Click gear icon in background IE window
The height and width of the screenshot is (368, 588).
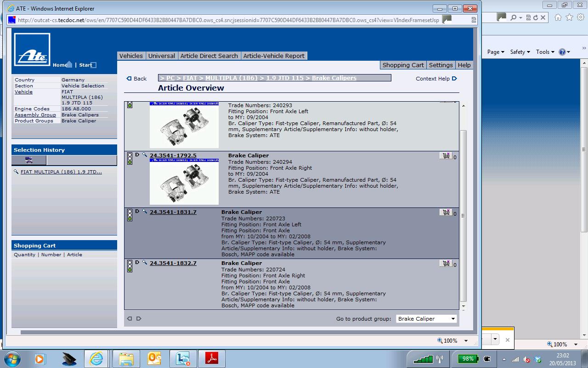coord(581,17)
